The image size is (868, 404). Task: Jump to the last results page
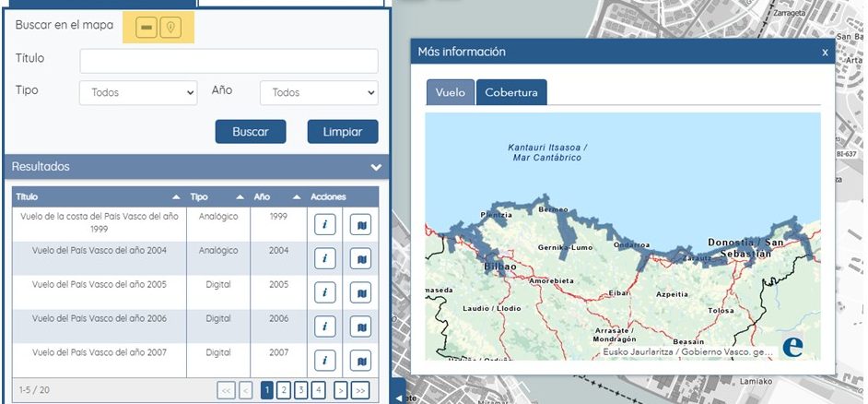click(x=360, y=390)
